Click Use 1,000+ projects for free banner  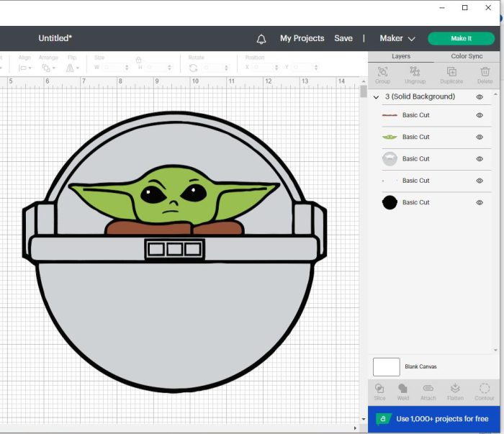434,419
